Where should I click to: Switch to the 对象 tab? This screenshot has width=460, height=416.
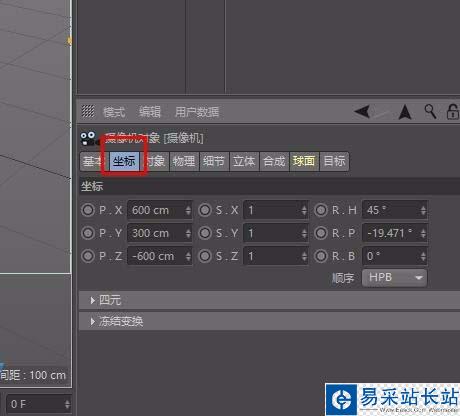(156, 162)
